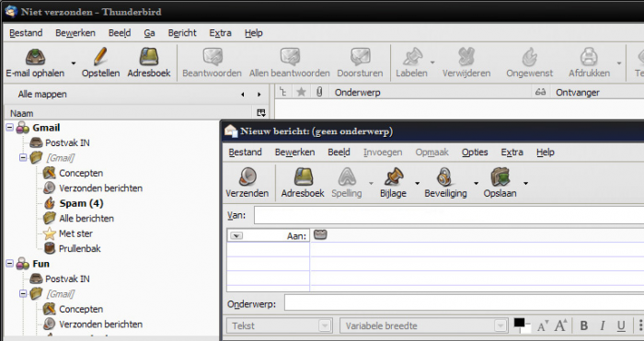The height and width of the screenshot is (341, 644).
Task: Click the address card icon in the Aan row
Action: click(320, 234)
